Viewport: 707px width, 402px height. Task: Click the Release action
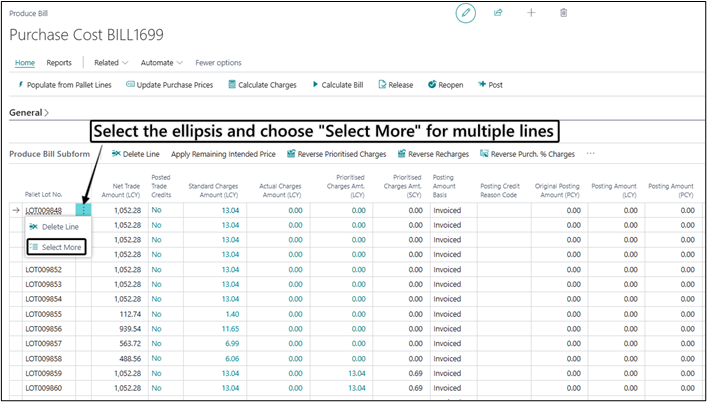[396, 85]
